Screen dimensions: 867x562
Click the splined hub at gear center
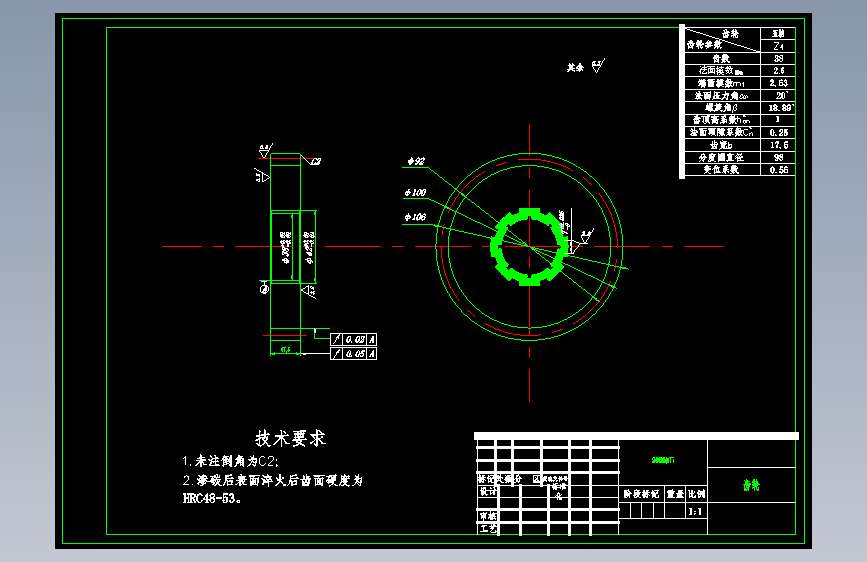pos(530,247)
